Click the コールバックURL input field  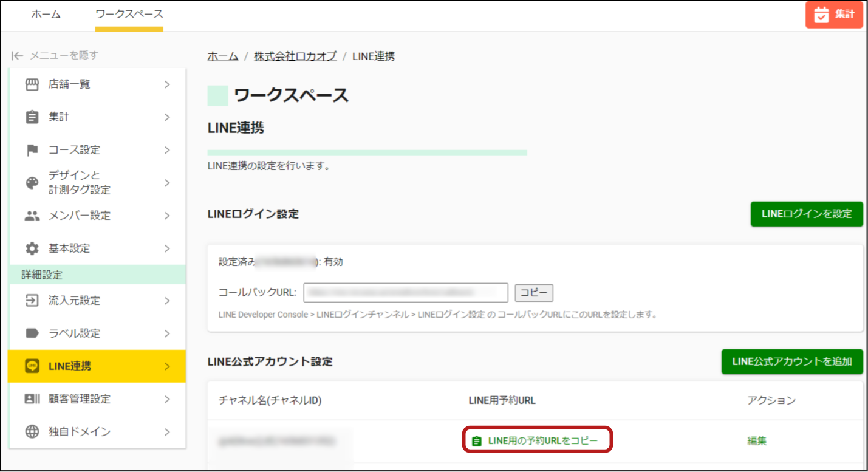pyautogui.click(x=406, y=293)
